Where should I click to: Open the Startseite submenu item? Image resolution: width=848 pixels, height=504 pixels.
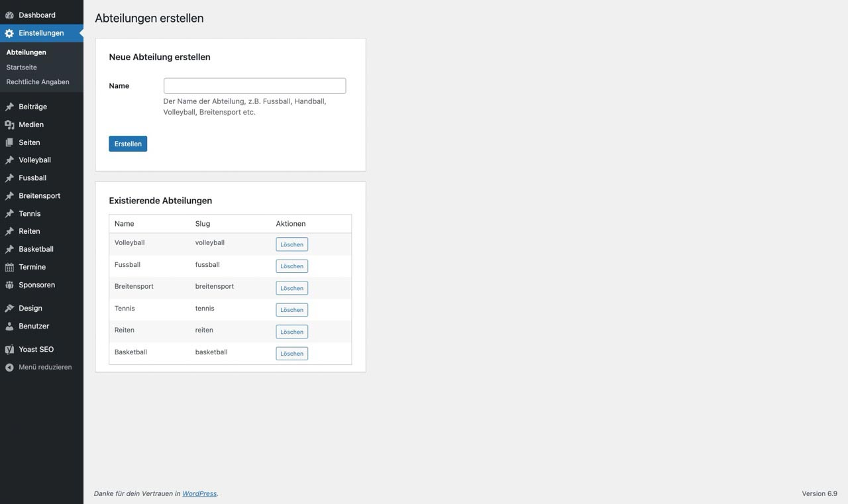(21, 68)
